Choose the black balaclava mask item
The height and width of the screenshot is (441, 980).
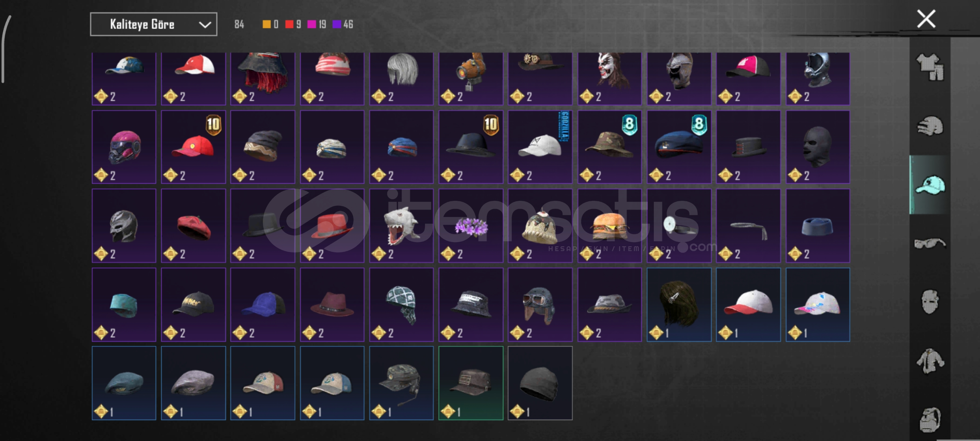pos(818,147)
